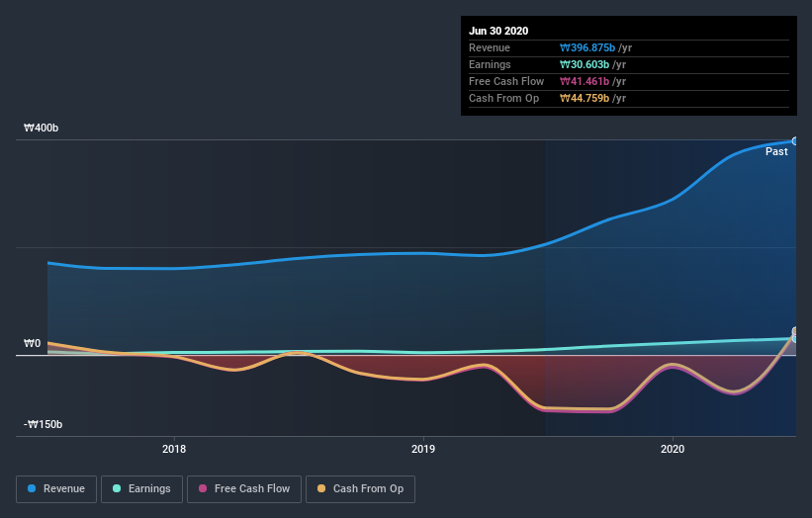Select the 2018 x-axis label

(x=174, y=449)
